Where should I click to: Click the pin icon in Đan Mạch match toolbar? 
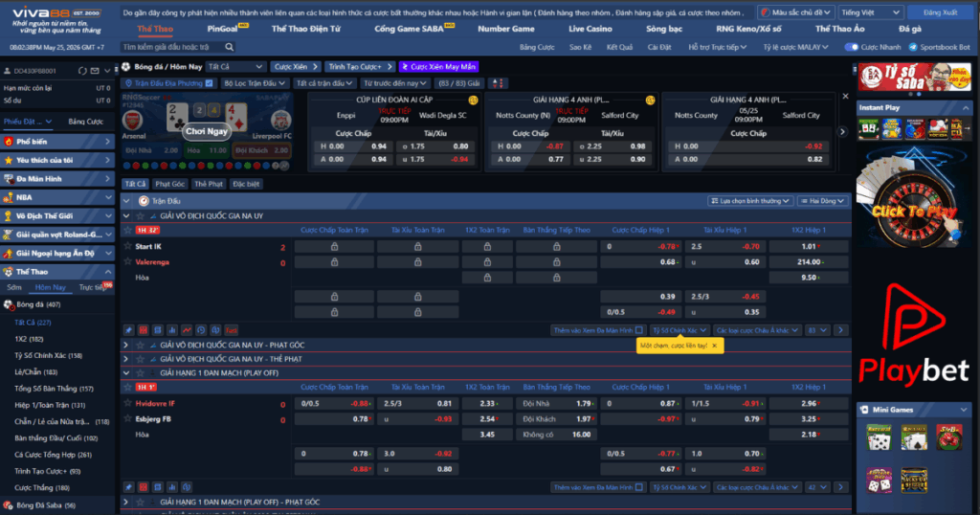tap(129, 487)
